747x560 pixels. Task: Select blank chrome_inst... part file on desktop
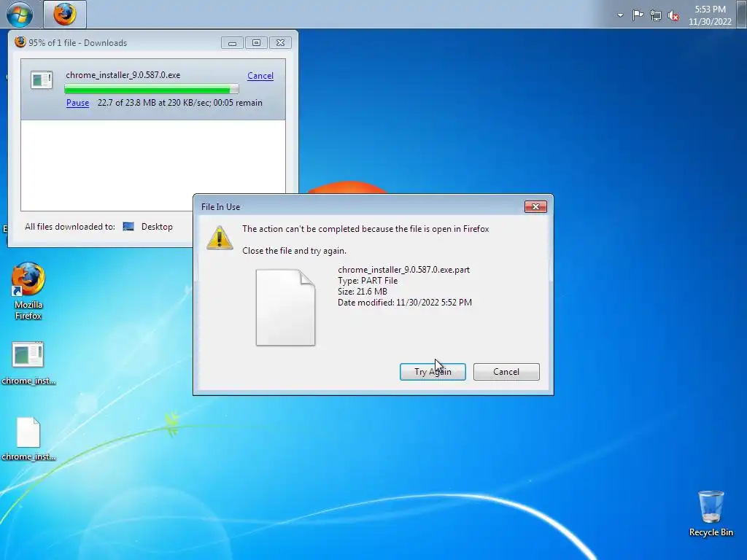point(28,439)
